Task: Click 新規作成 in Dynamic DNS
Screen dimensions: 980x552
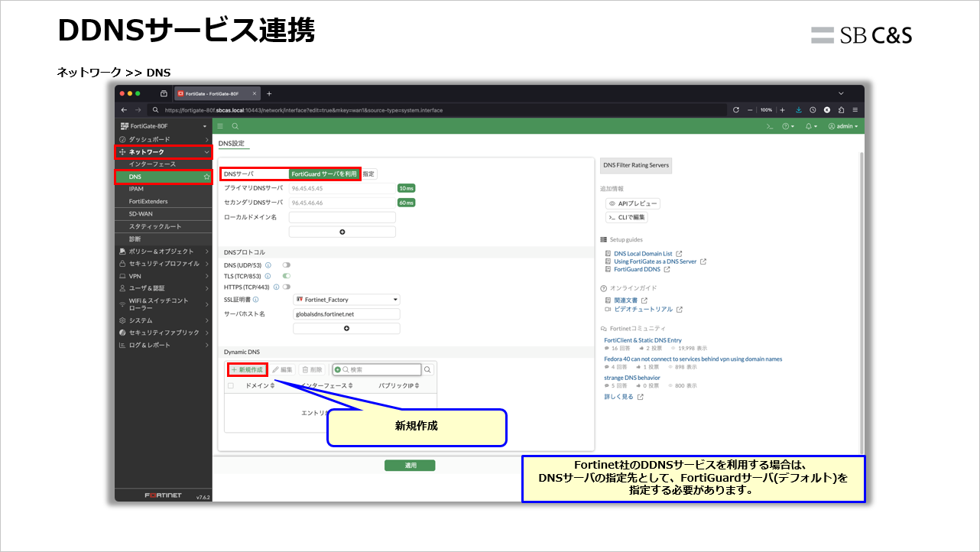Action: [x=248, y=370]
